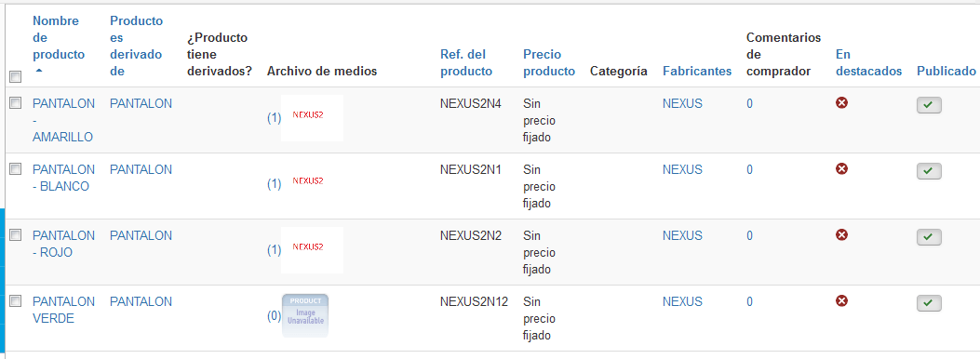The image size is (980, 359).
Task: Toggle published checkmark for PANTALON - ROJO
Action: [x=929, y=237]
